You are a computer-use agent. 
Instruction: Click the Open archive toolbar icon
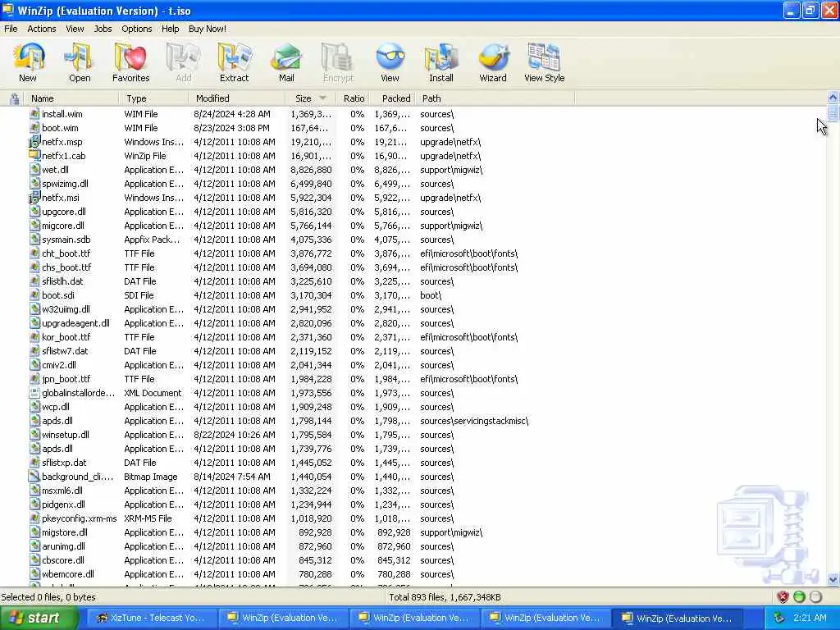coord(80,62)
